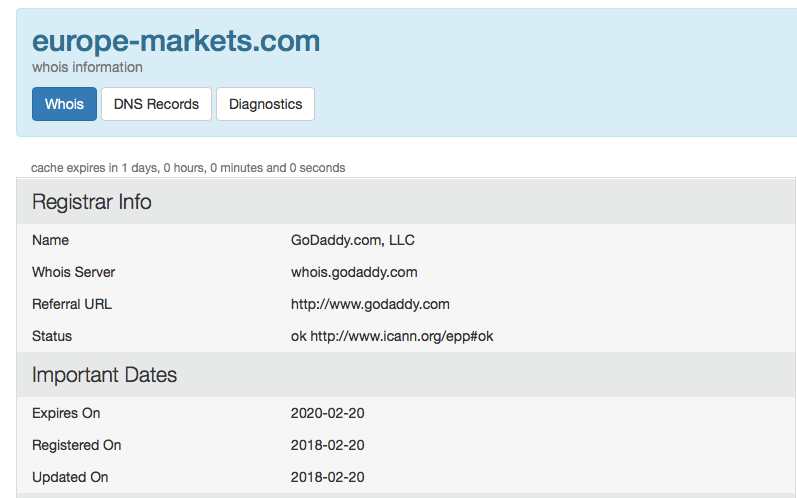Screen dimensions: 797x498
Task: Click the 'whois information' subtitle
Action: tap(87, 67)
